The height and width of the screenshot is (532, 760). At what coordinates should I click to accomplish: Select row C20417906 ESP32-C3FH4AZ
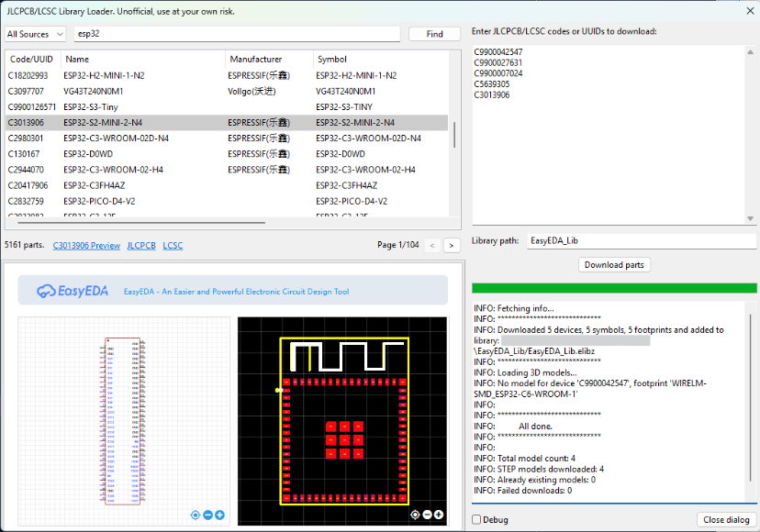(x=227, y=185)
